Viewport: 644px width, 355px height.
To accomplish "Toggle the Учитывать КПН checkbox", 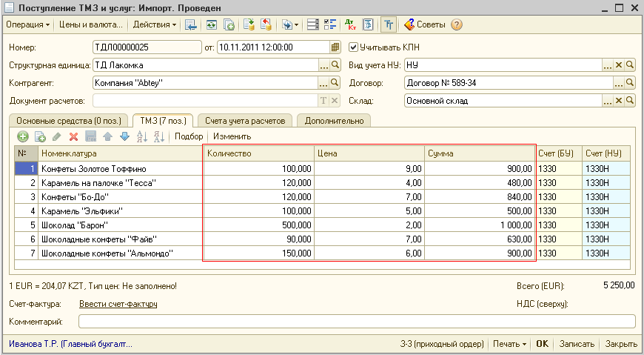I will 353,47.
